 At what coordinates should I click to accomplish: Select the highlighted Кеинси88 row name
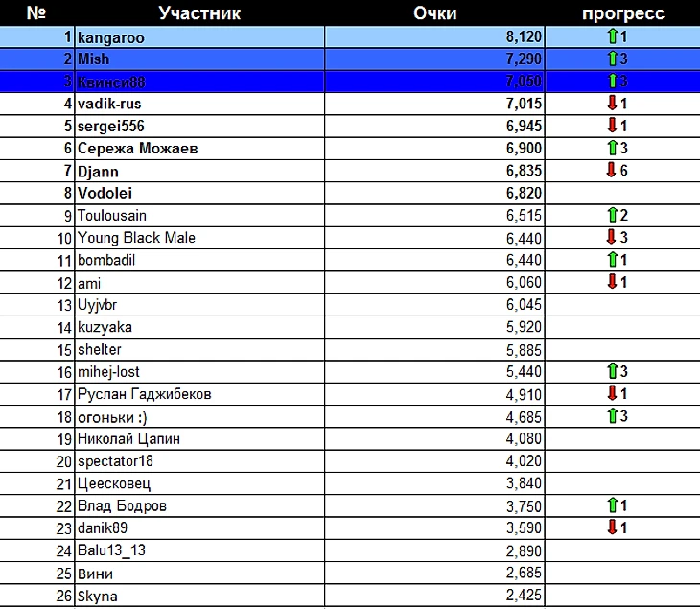click(x=110, y=82)
